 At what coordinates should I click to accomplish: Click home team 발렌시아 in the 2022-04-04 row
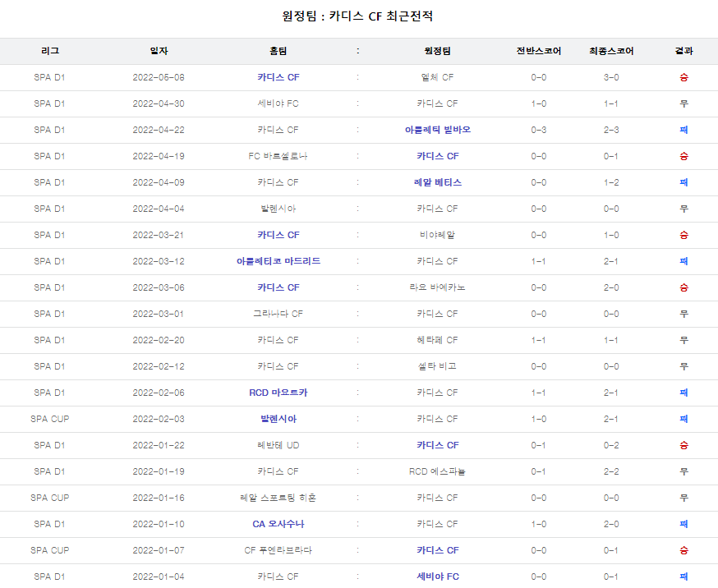[278, 209]
